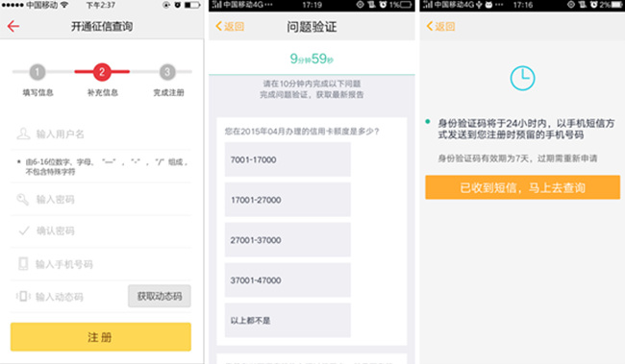The image size is (625, 364).
Task: Go back with 返回 on the verification code screen
Action: (440, 26)
